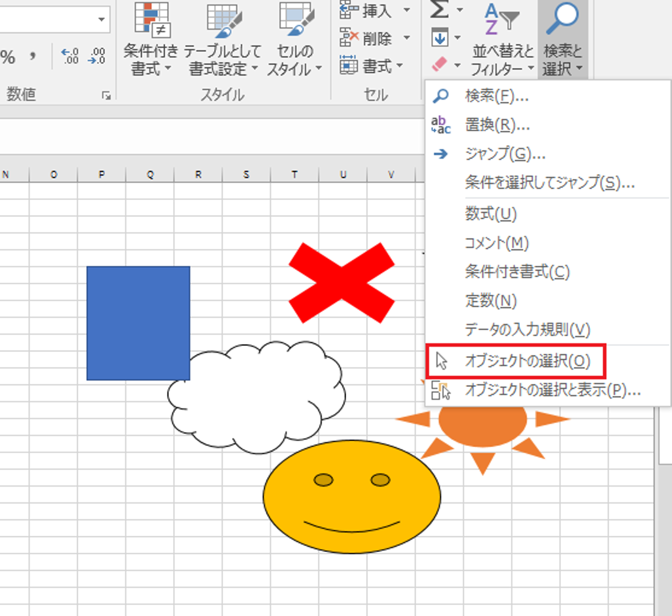Select column S header
The width and height of the screenshot is (672, 616).
pyautogui.click(x=246, y=174)
